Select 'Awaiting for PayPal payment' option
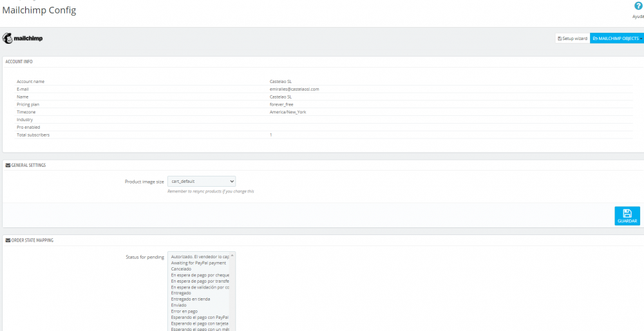 (x=200, y=263)
